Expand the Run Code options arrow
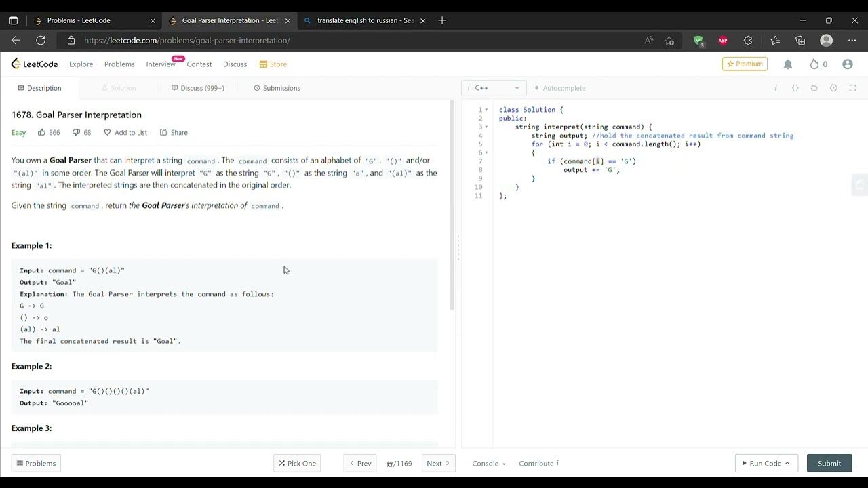The width and height of the screenshot is (868, 488). click(x=788, y=464)
